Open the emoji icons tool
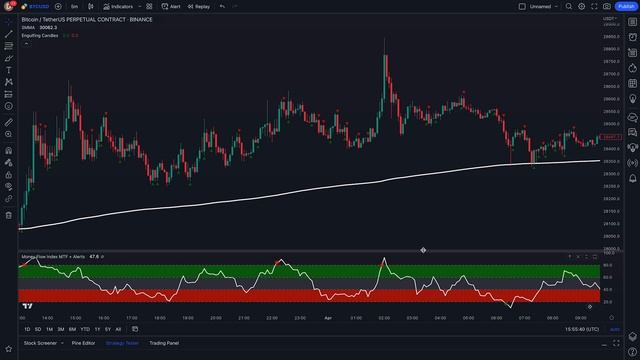Image resolution: width=640 pixels, height=360 pixels. [9, 106]
